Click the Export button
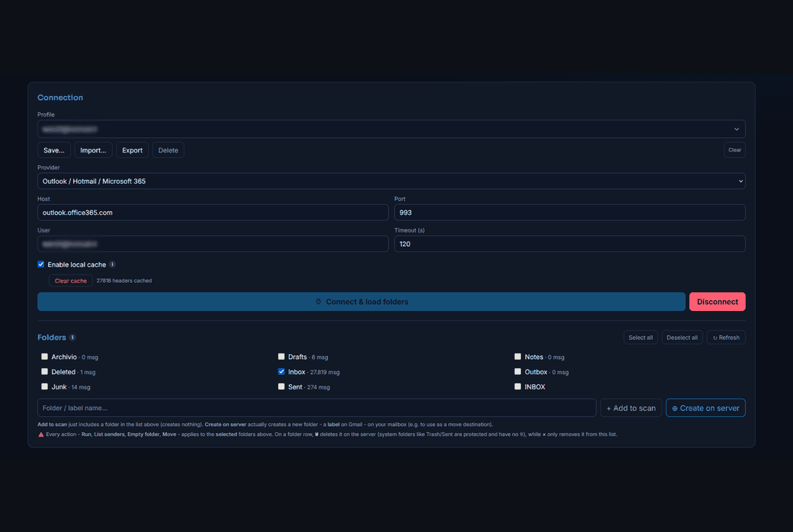Viewport: 793px width, 532px height. 132,150
